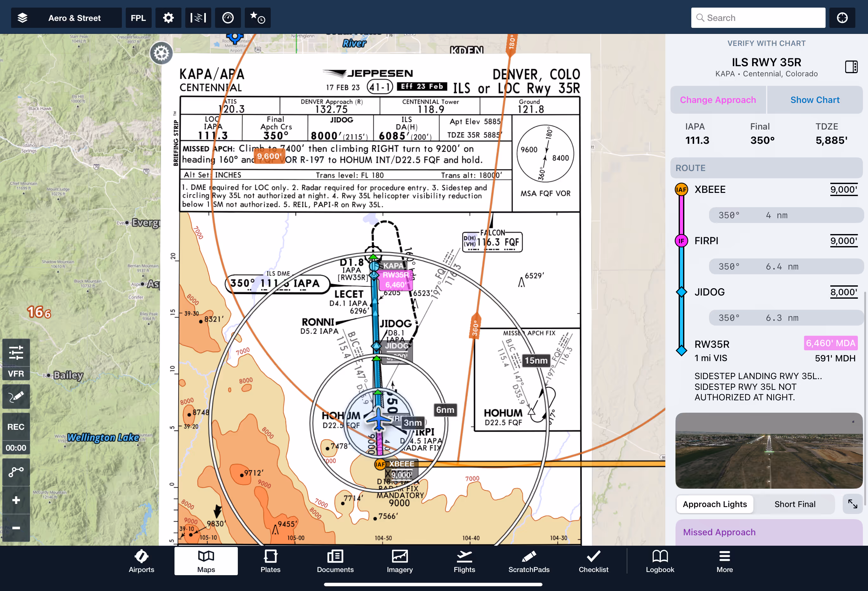This screenshot has width=868, height=591.
Task: Toggle the side panel layout icon
Action: coord(851,67)
